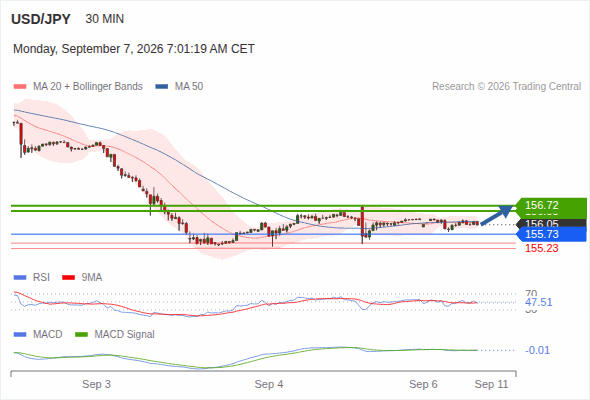Select the 156.72 green resistance label
This screenshot has height=400, width=590.
551,205
